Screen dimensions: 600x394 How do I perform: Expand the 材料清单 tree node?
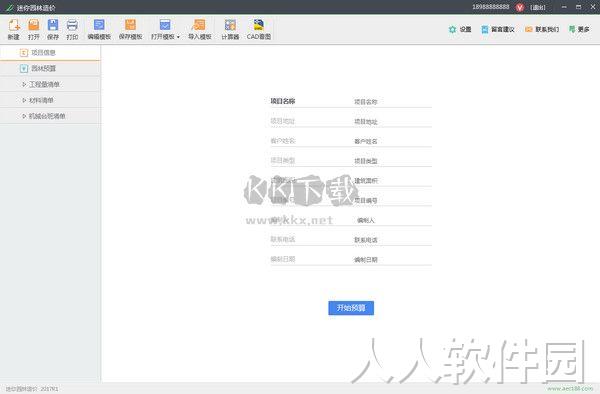tap(50, 100)
